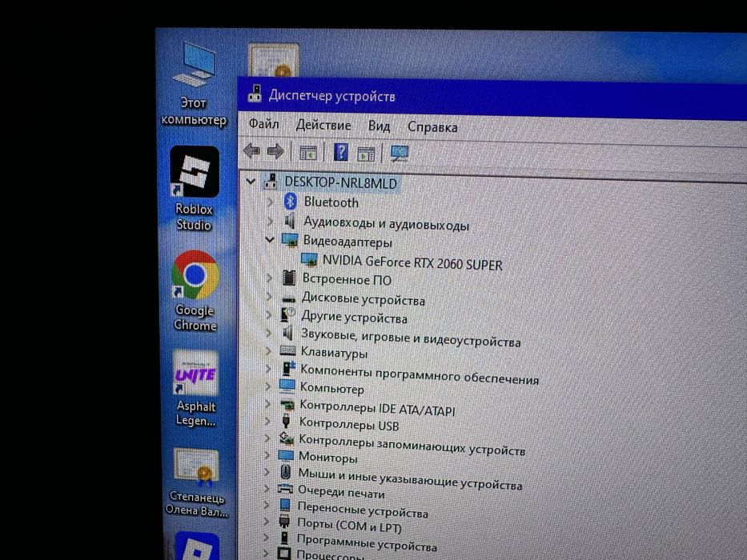Select the Переносные устройства row text
This screenshot has height=560, width=747.
(363, 510)
